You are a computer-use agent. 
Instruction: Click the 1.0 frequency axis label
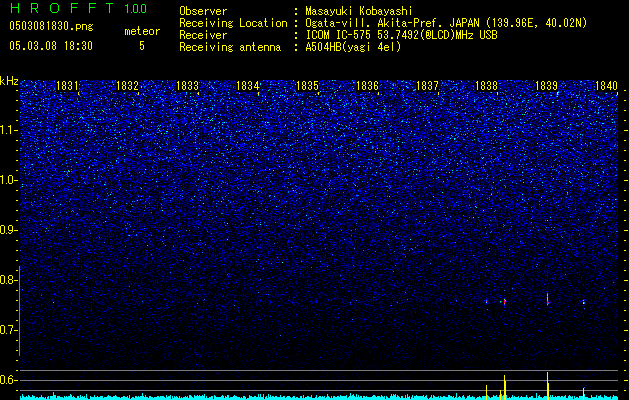pyautogui.click(x=9, y=180)
